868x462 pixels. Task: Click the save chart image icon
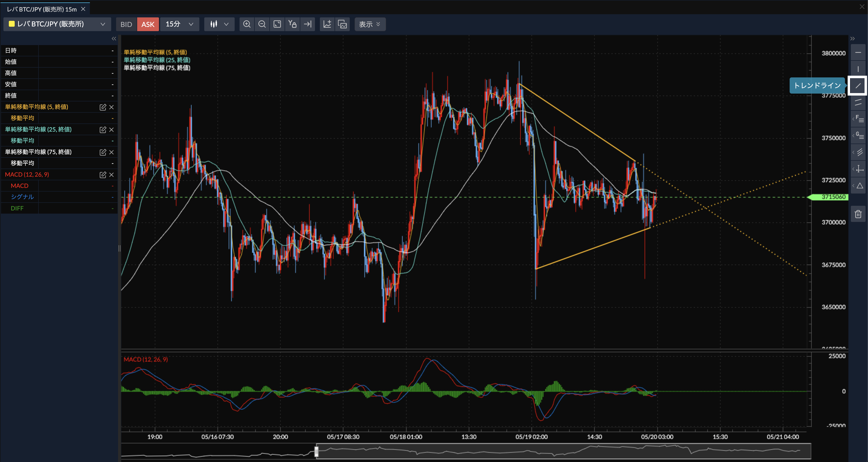pyautogui.click(x=342, y=24)
